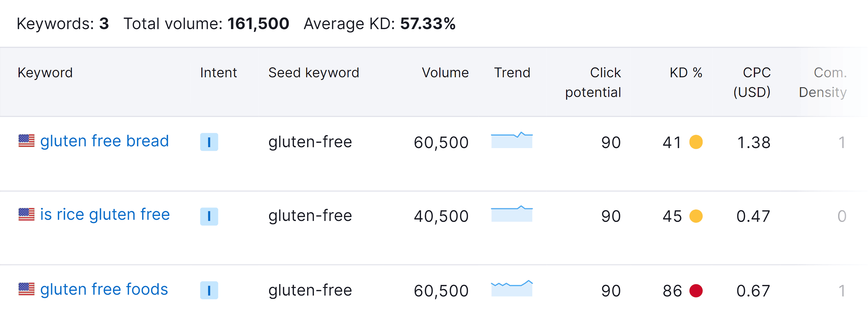Image resolution: width=868 pixels, height=317 pixels.
Task: Click the Com. Density column header
Action: (x=823, y=82)
